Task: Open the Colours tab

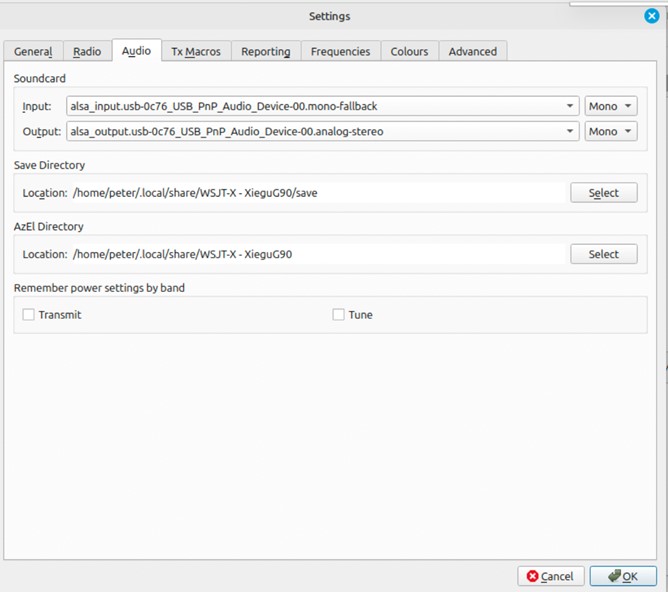Action: point(409,51)
